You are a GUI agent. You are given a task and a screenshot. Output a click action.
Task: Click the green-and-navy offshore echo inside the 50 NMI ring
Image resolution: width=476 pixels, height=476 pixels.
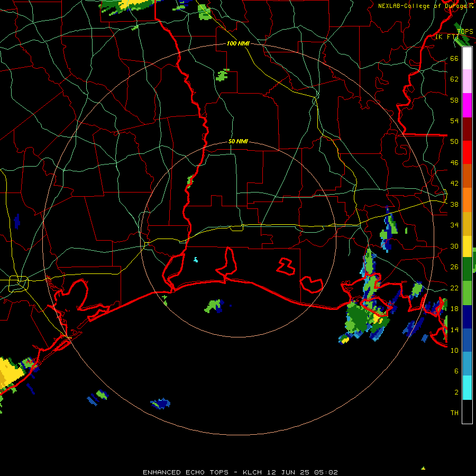(x=214, y=306)
